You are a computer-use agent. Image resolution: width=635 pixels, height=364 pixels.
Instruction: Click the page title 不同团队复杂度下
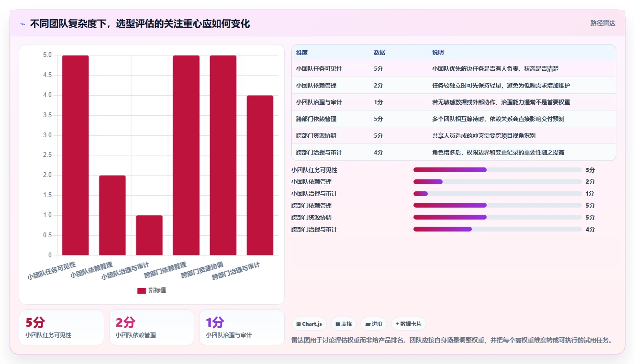pos(140,23)
